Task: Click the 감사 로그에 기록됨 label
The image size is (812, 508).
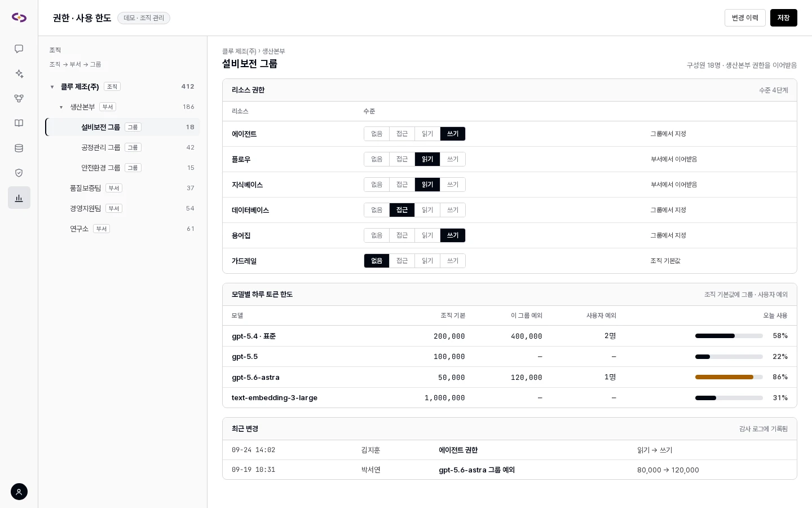Action: (x=764, y=429)
